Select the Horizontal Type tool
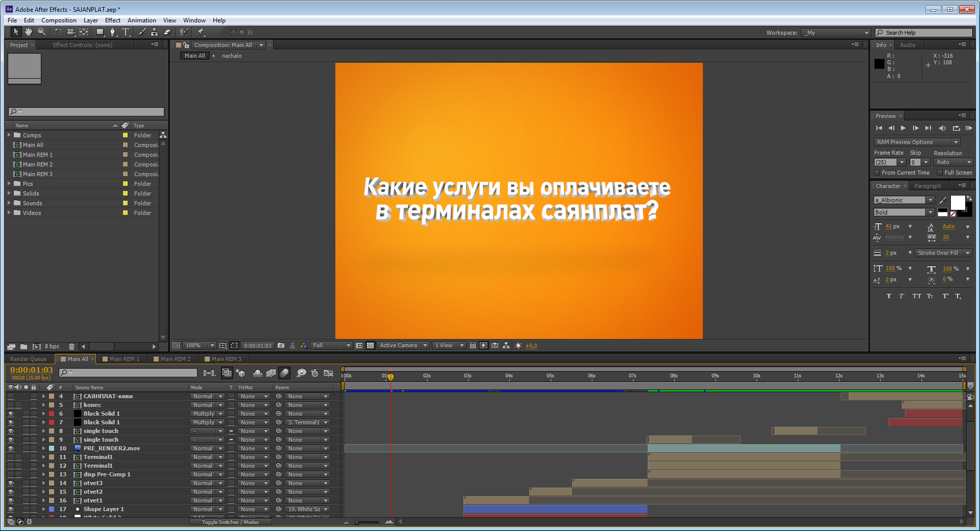980x531 pixels. (126, 32)
